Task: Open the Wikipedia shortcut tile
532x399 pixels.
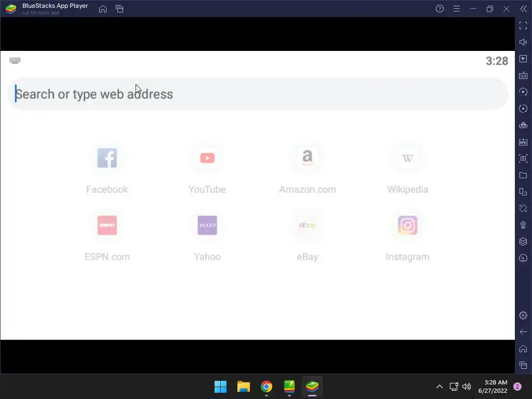Action: 407,169
